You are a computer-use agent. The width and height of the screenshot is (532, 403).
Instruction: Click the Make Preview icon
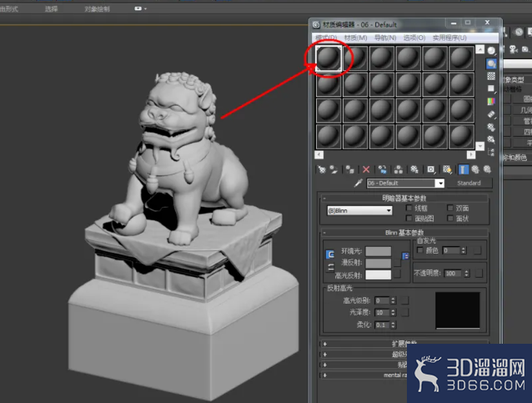491,114
